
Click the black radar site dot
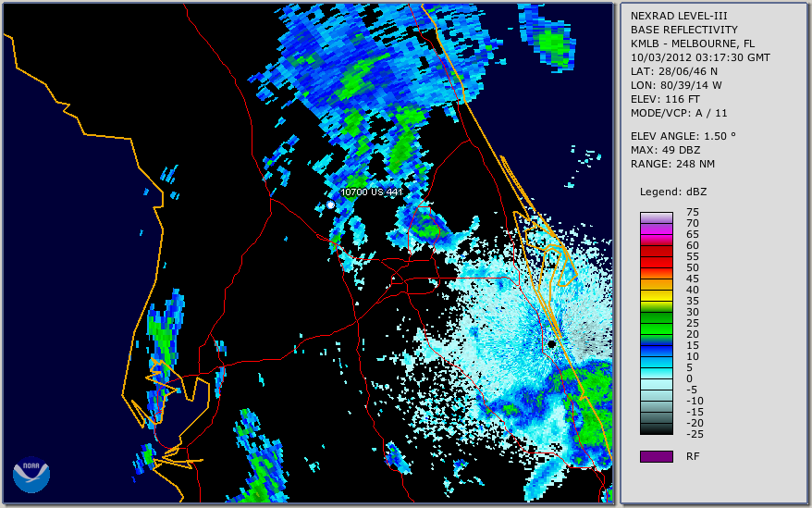551,344
